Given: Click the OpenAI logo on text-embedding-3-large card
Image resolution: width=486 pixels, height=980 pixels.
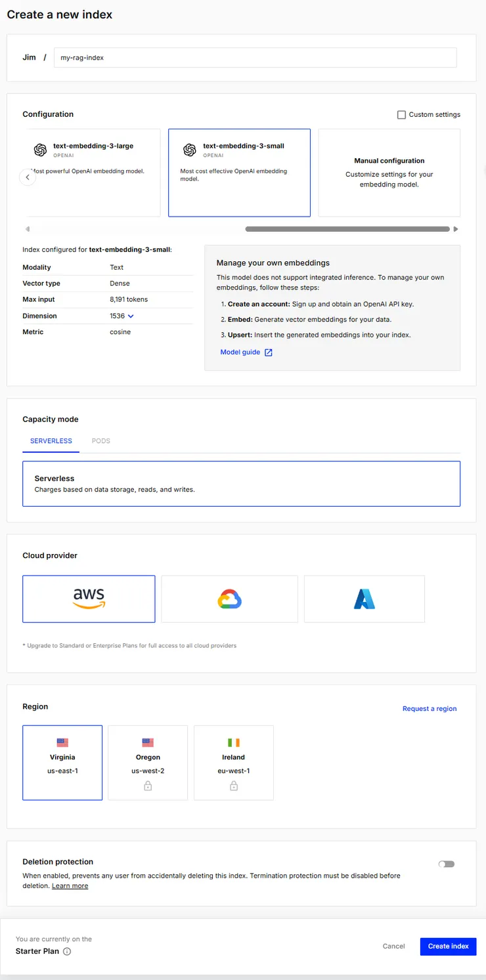Looking at the screenshot, I should [40, 150].
